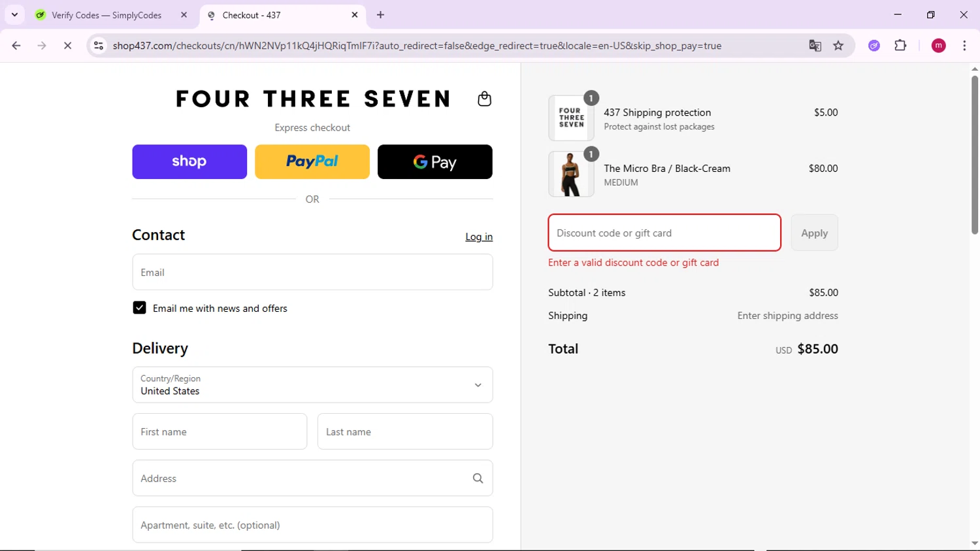This screenshot has width=980, height=551.
Task: Click the Delivery section heading
Action: point(160,348)
